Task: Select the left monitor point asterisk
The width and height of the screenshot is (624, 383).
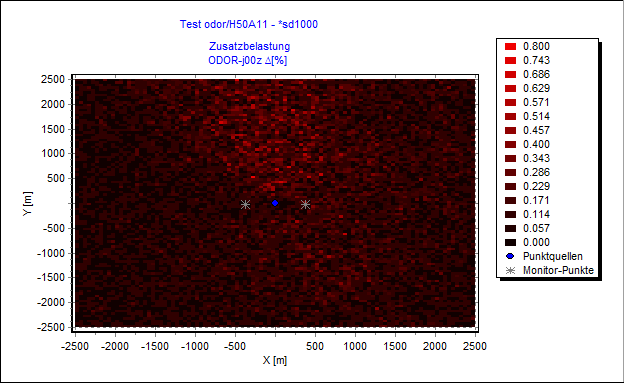Action: tap(246, 204)
